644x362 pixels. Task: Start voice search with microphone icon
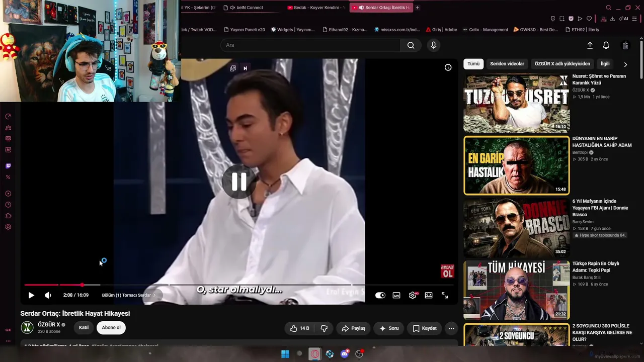click(x=434, y=45)
